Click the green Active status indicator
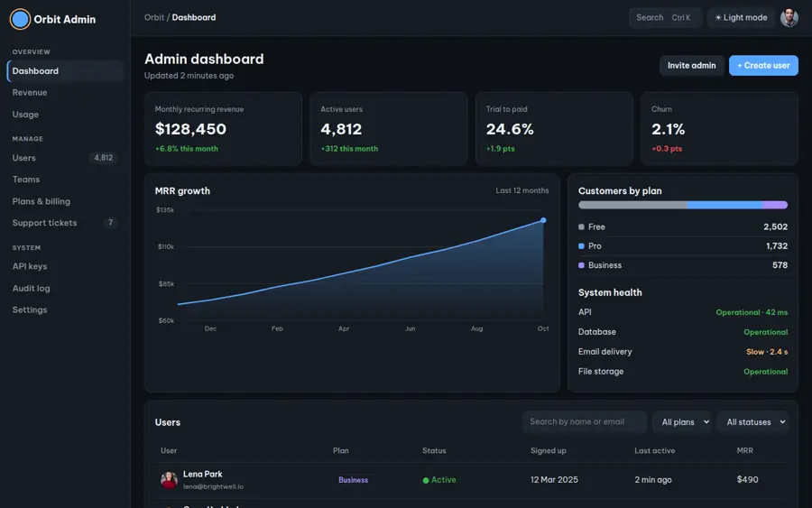The height and width of the screenshot is (508, 812). (x=426, y=480)
